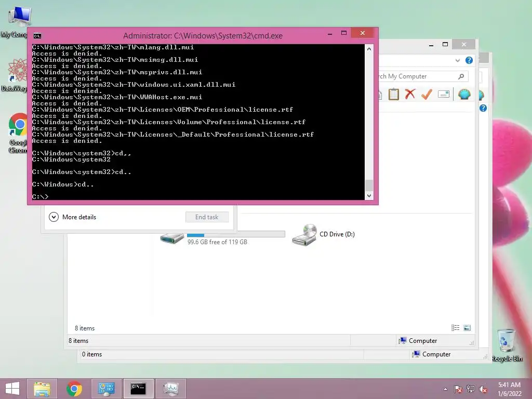Click the drive capacity bar of local disk
Screen dimensions: 532x399
click(x=236, y=234)
